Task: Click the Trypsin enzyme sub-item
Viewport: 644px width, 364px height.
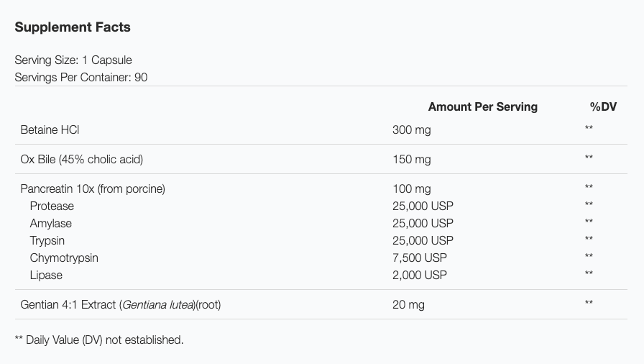Action: [47, 240]
